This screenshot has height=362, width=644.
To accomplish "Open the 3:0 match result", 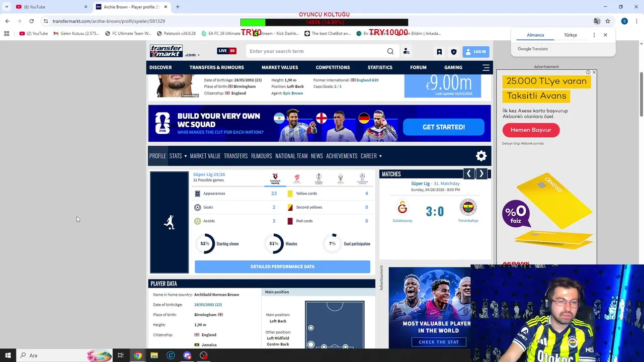I will (x=435, y=211).
